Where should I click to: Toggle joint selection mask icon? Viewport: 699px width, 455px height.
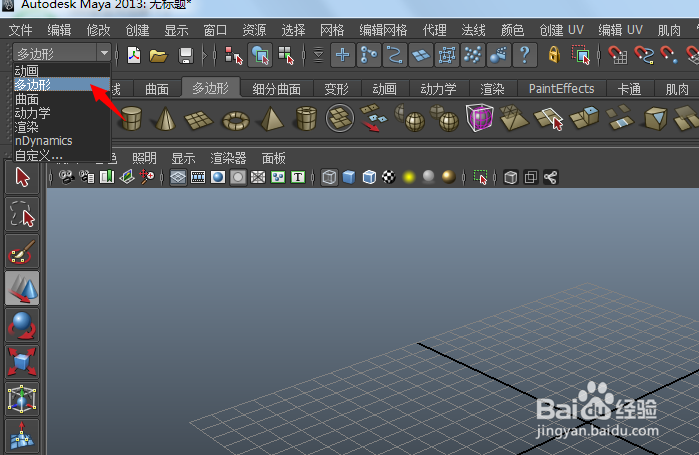pyautogui.click(x=369, y=55)
